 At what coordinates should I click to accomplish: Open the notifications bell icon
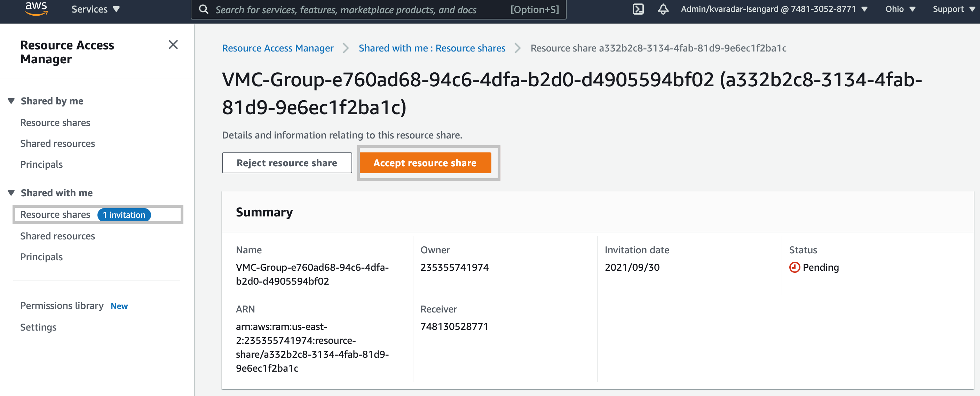[x=663, y=9]
